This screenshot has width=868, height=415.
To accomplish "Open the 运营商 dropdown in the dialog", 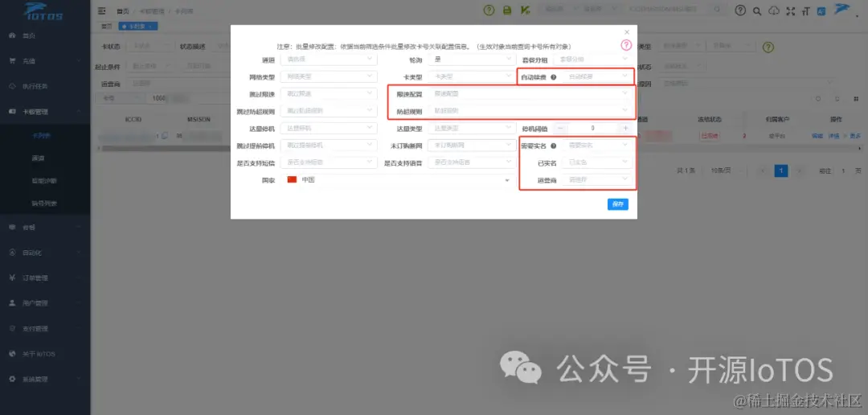I will 598,179.
